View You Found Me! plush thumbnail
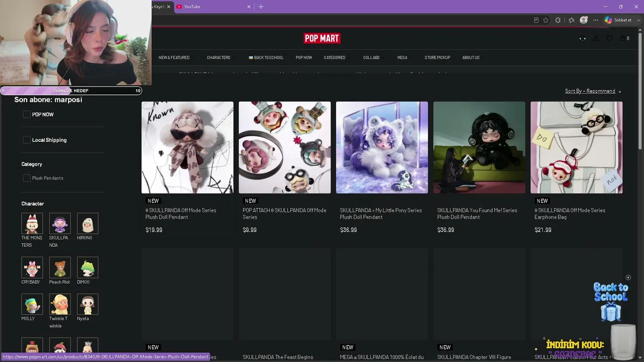This screenshot has width=644, height=362. click(x=479, y=147)
